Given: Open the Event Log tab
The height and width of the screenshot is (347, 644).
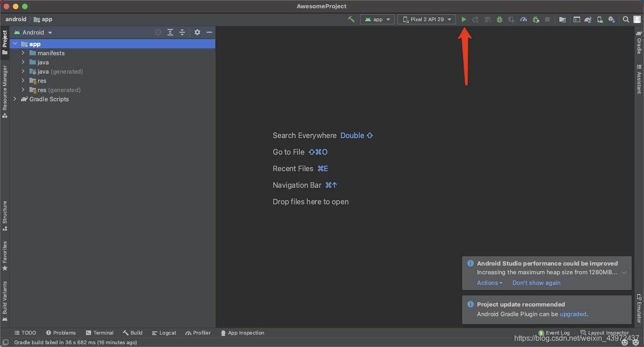Looking at the screenshot, I should click(x=554, y=333).
